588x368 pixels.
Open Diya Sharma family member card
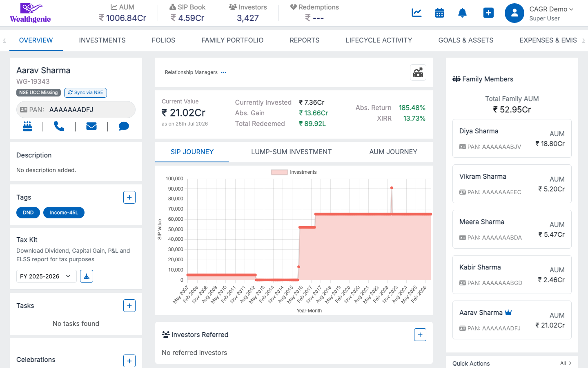[x=512, y=139]
